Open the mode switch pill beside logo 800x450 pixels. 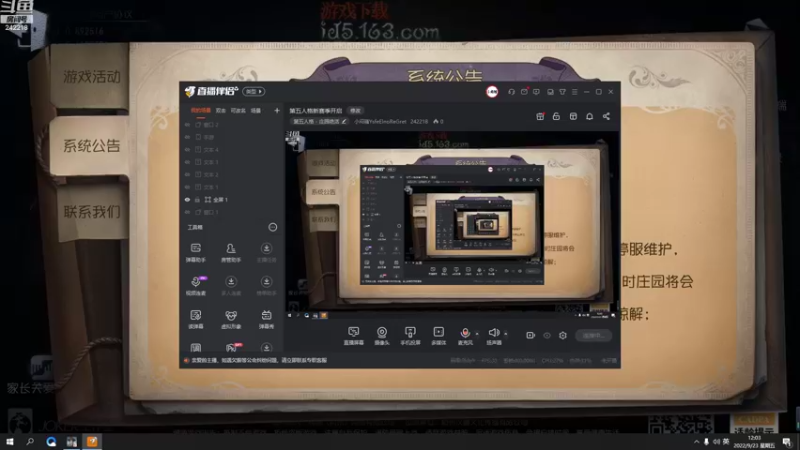pos(254,91)
